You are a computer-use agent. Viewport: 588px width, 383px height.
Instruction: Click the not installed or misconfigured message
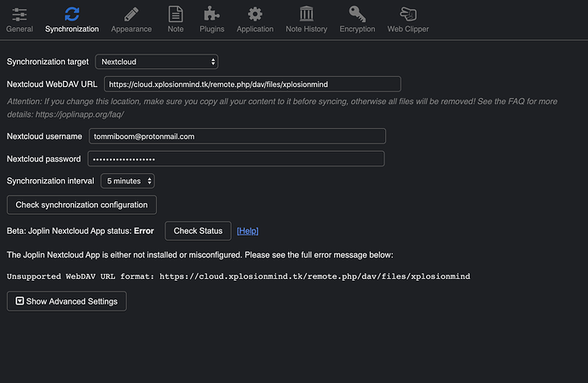click(200, 255)
